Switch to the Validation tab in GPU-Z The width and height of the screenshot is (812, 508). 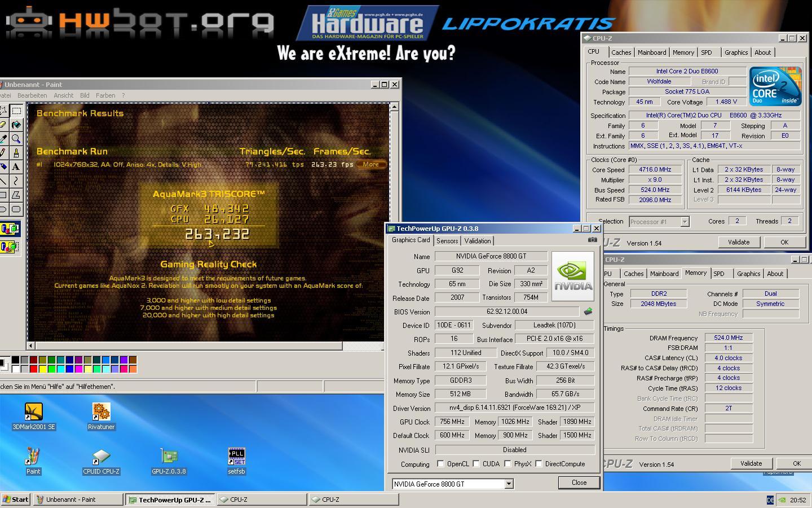[x=478, y=241]
